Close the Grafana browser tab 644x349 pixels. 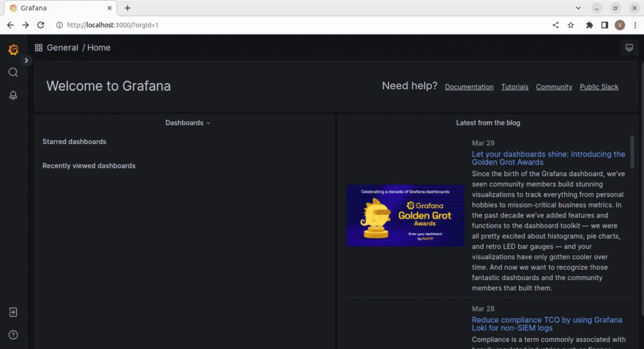point(109,8)
